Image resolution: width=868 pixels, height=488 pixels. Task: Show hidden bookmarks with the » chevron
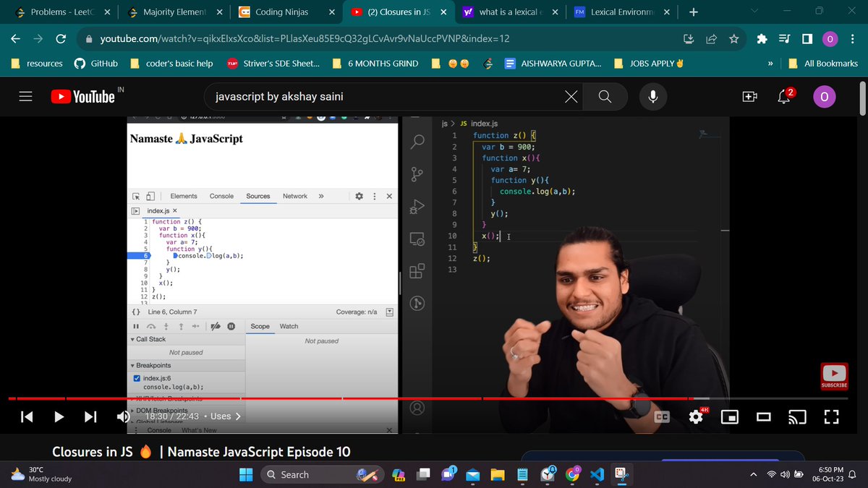point(770,64)
